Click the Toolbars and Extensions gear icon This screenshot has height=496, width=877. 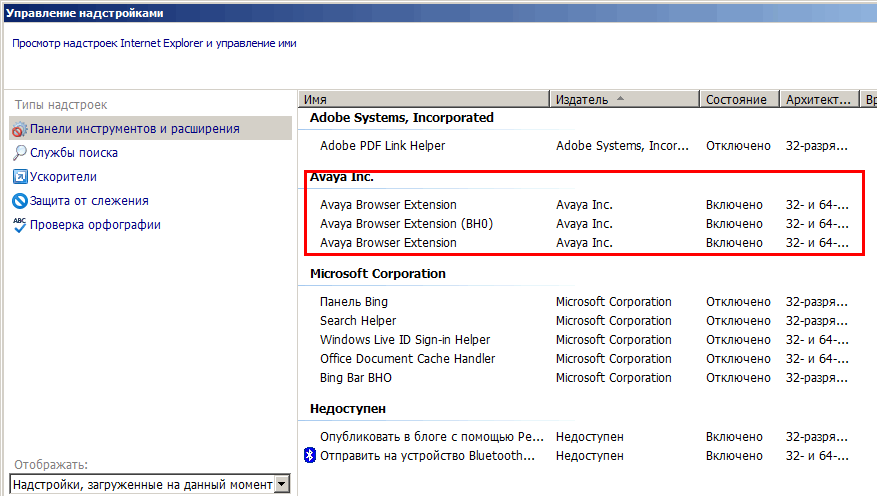20,129
